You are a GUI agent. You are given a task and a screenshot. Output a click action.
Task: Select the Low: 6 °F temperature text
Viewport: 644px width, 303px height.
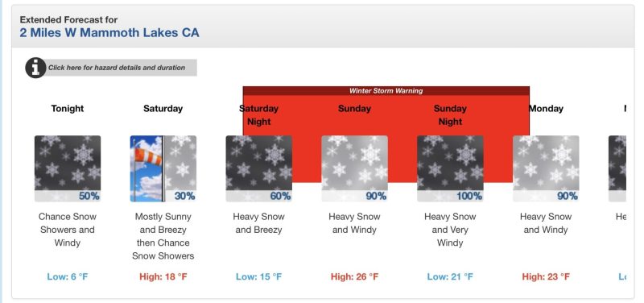[x=68, y=276]
